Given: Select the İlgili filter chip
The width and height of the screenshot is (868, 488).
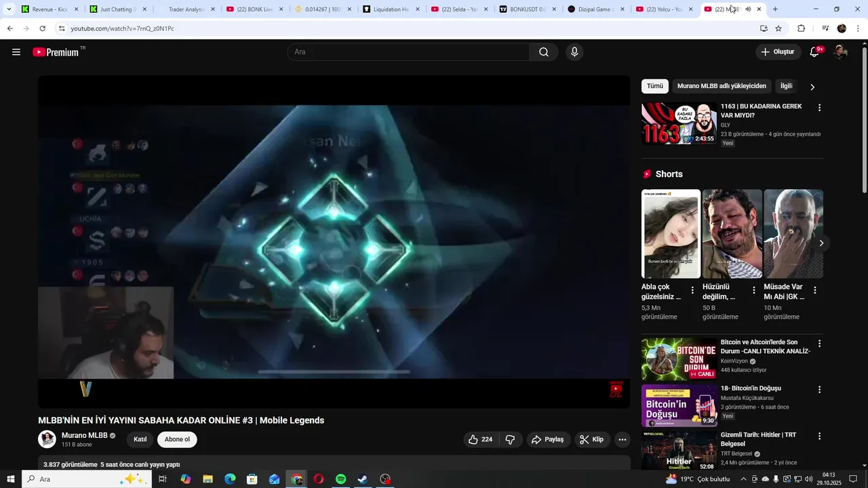Looking at the screenshot, I should 787,86.
